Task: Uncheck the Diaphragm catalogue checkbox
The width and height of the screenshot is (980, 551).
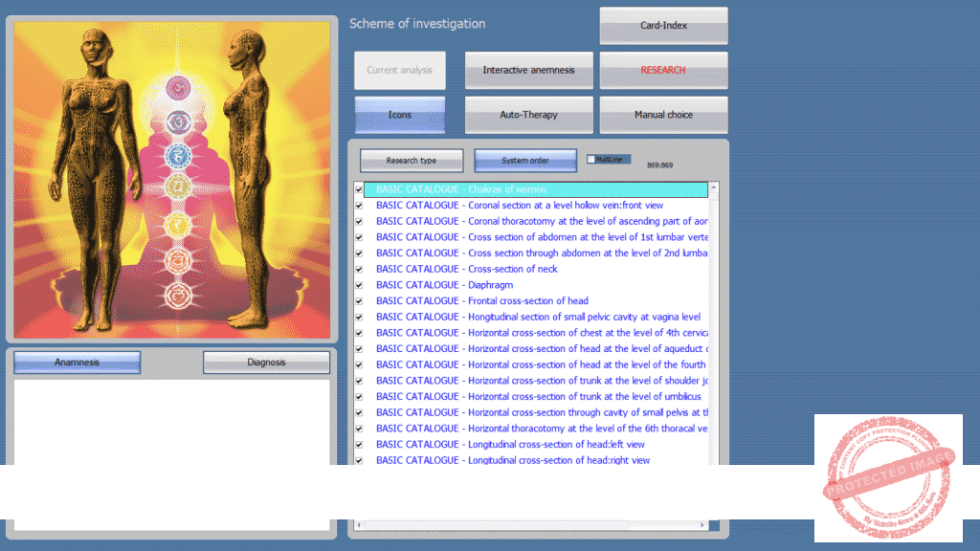Action: 359,285
